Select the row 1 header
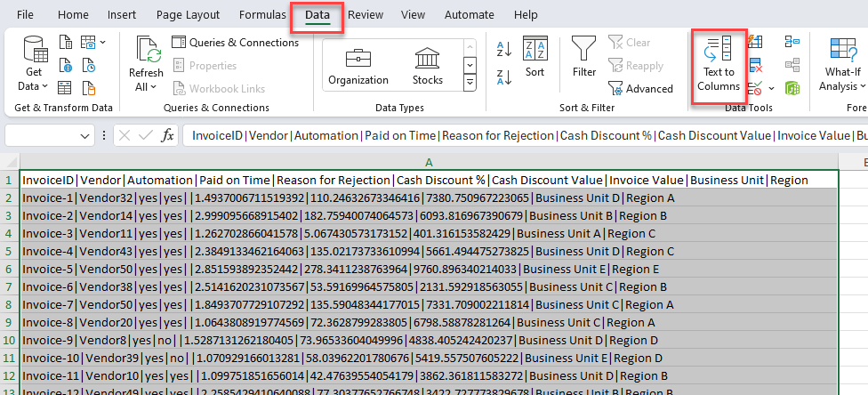The width and height of the screenshot is (868, 395). [9, 180]
